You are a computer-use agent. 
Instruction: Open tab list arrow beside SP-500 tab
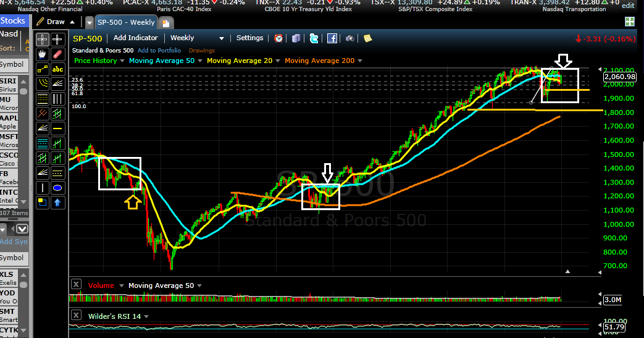[90, 23]
